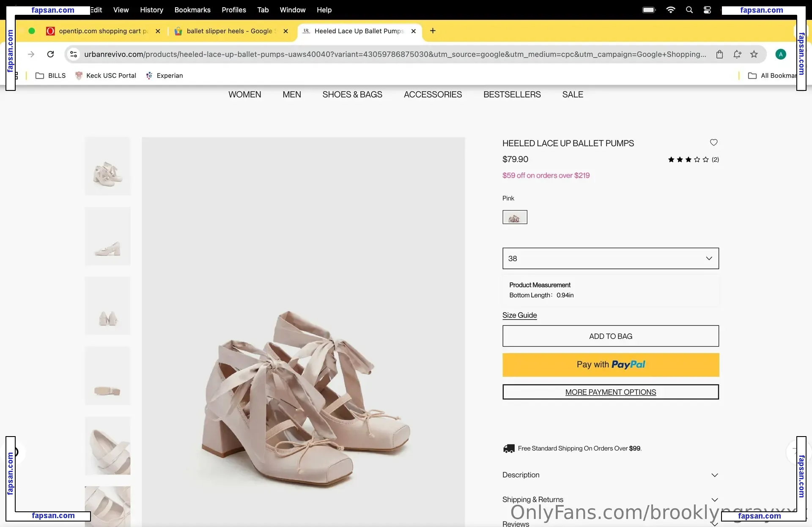Image resolution: width=812 pixels, height=527 pixels.
Task: Open the Size Guide link
Action: pyautogui.click(x=519, y=315)
